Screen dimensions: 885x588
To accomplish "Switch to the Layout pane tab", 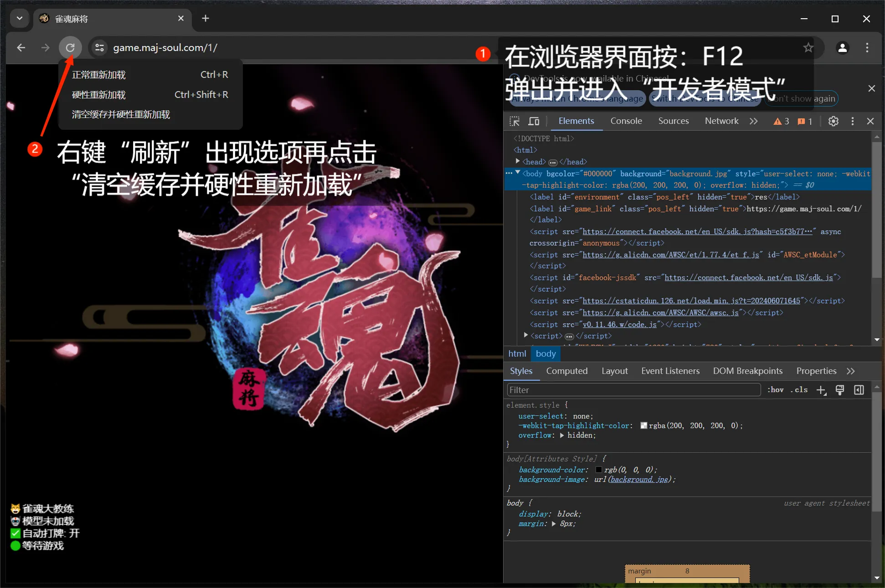I will click(x=614, y=371).
